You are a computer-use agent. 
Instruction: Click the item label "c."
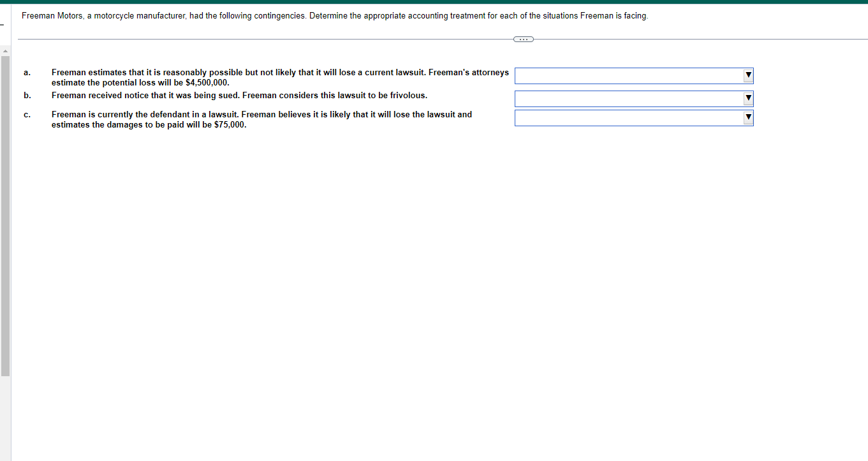(27, 115)
